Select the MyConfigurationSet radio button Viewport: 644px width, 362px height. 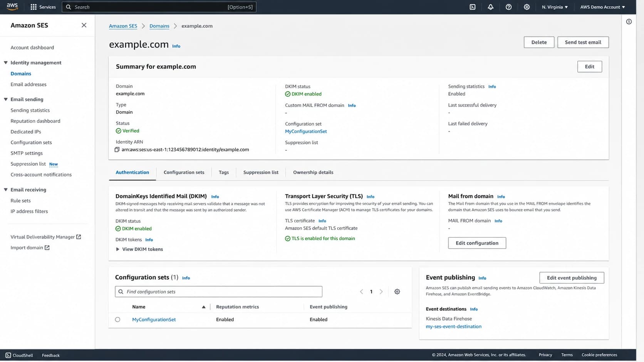pyautogui.click(x=117, y=320)
